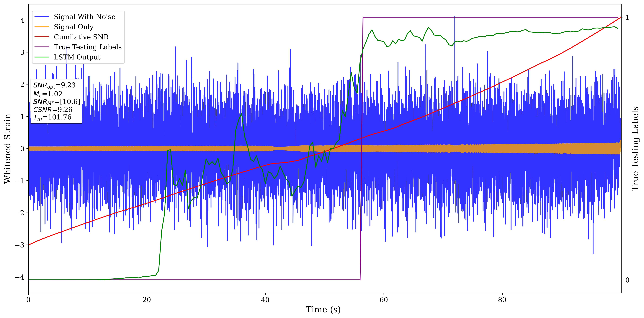The width and height of the screenshot is (644, 318).
Task: Click the Tm=101.76 value in the info box
Action: (52, 117)
